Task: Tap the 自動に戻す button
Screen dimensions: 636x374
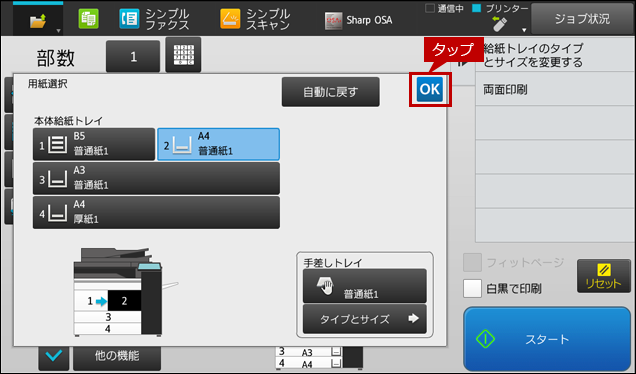Action: point(331,92)
